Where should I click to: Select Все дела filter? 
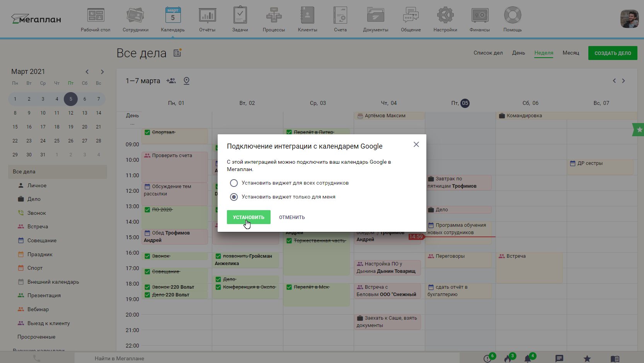pos(58,172)
